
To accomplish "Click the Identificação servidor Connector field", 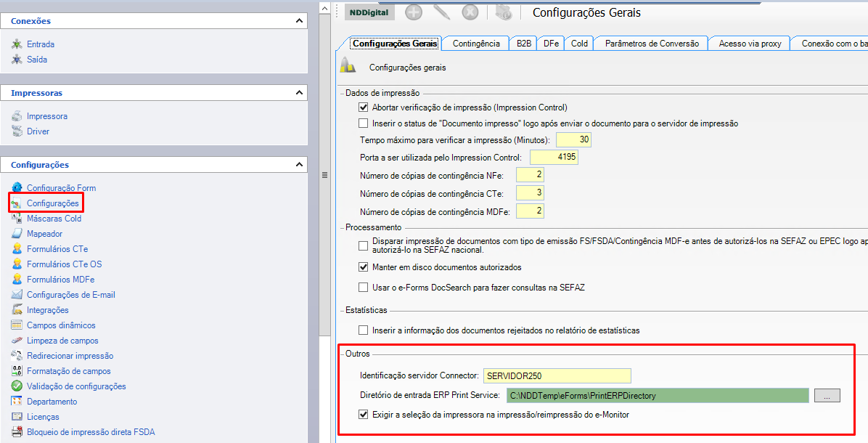I will click(556, 376).
